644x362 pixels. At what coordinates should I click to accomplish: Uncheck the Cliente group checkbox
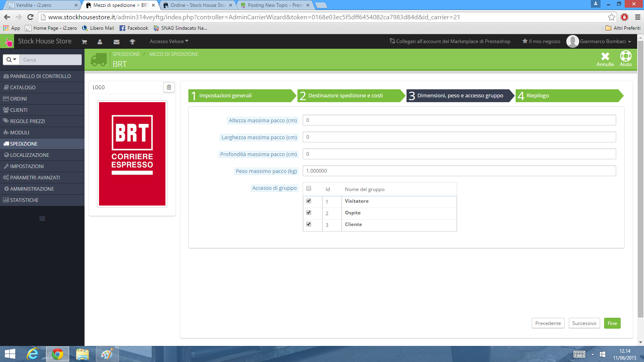309,224
